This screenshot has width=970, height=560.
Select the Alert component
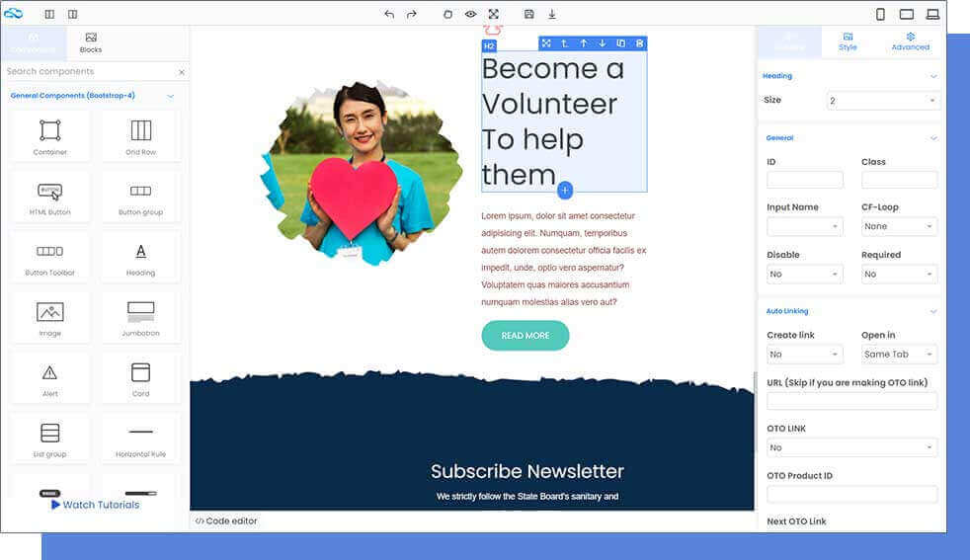(x=50, y=378)
